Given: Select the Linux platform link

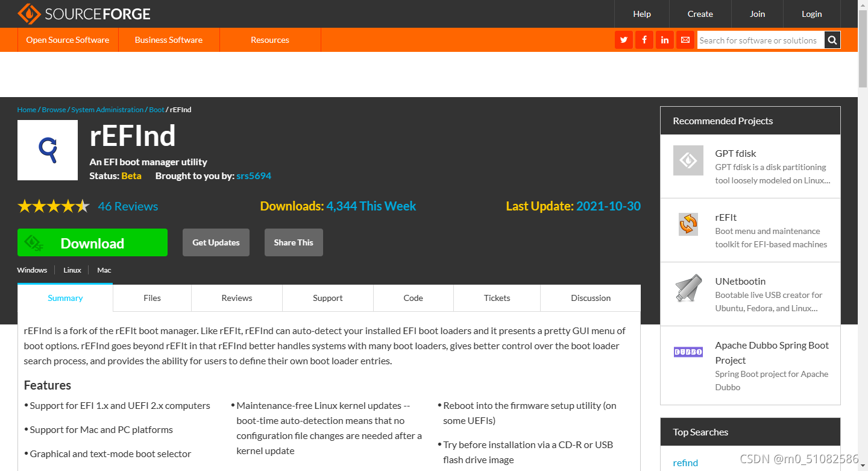Looking at the screenshot, I should [x=72, y=270].
